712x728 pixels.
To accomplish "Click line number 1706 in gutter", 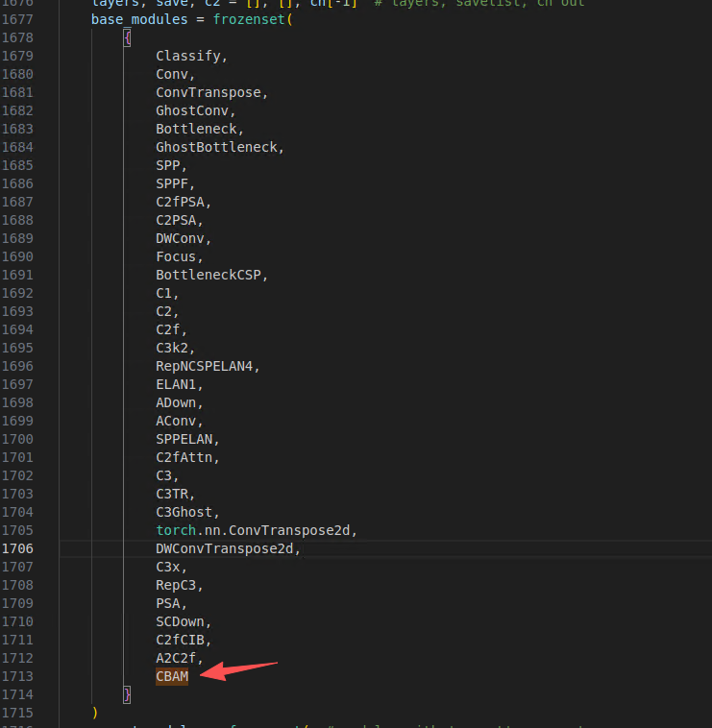I will point(17,548).
